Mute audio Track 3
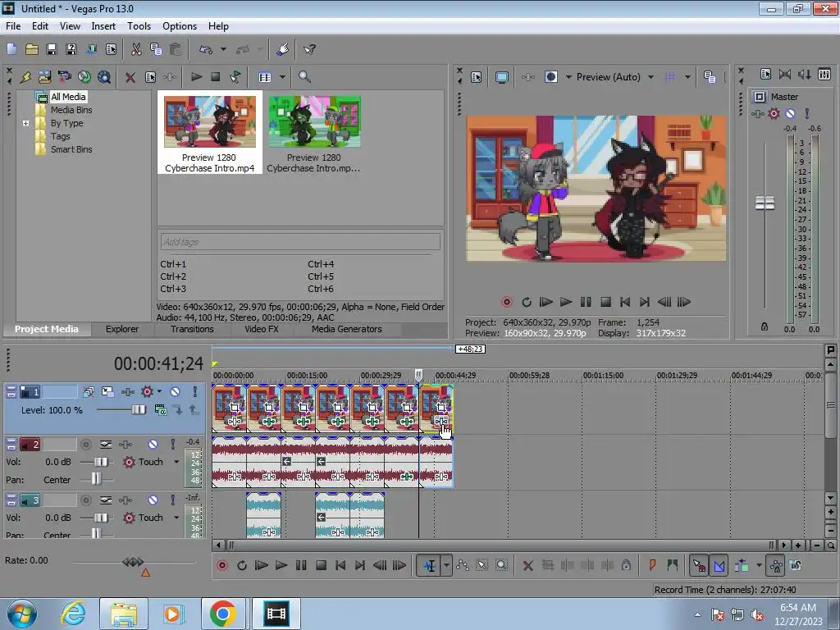Image resolution: width=840 pixels, height=630 pixels. point(153,500)
